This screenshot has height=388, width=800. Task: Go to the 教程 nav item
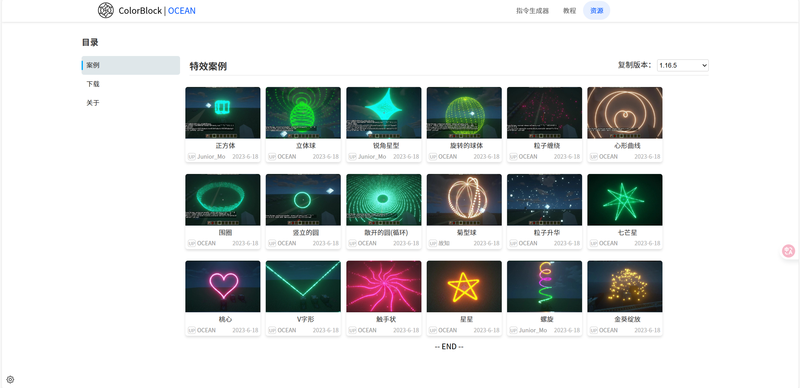569,11
